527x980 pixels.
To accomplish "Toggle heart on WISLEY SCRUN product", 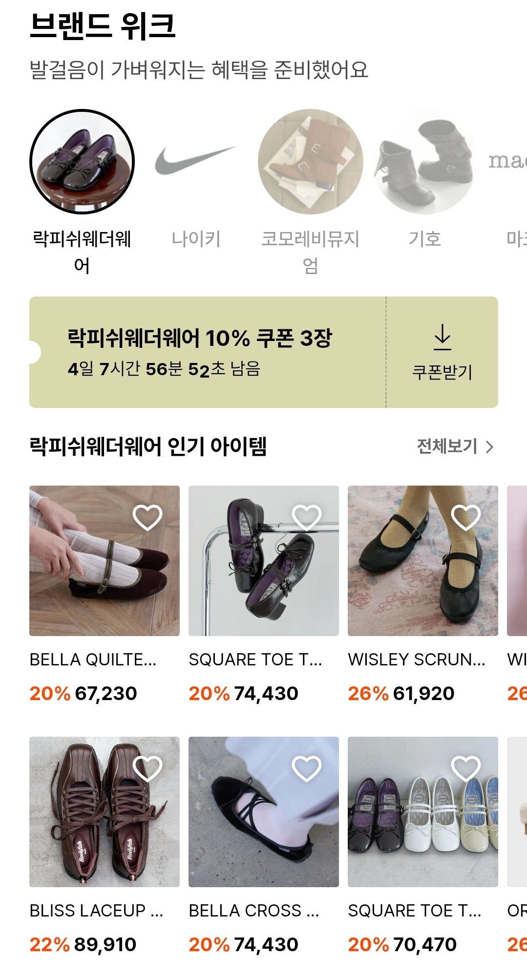I will pos(466,517).
